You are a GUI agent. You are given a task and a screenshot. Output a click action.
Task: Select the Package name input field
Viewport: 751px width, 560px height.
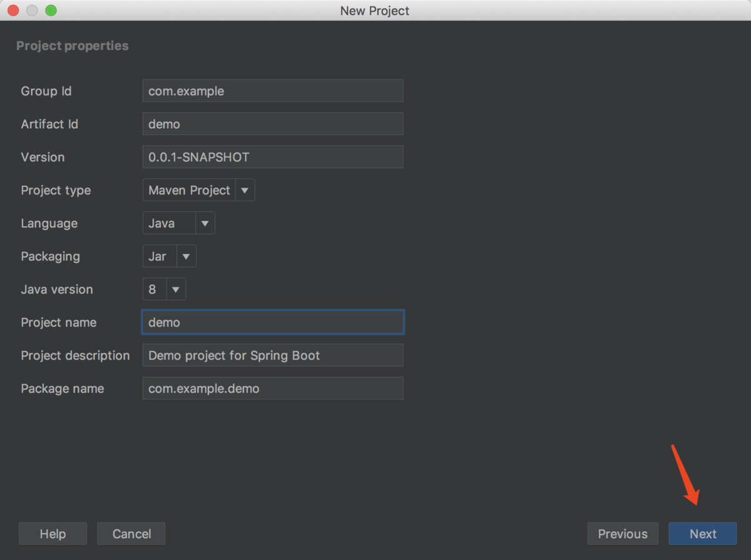(x=273, y=389)
